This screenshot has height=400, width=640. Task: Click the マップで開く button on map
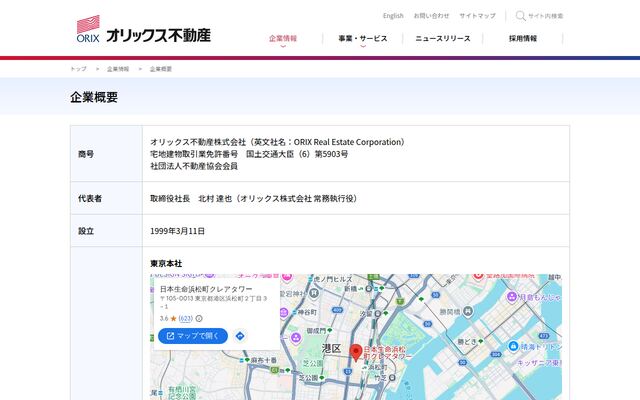tap(193, 336)
